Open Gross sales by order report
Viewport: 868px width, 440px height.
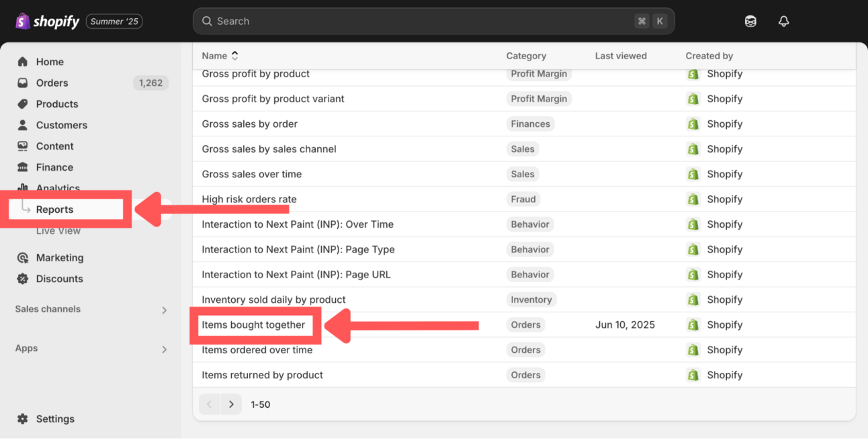point(249,124)
